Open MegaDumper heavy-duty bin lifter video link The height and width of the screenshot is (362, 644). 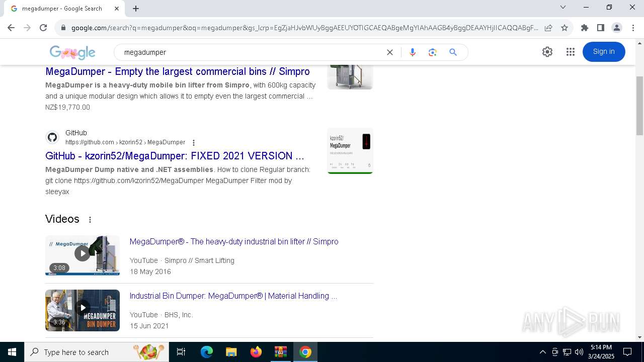[234, 242]
